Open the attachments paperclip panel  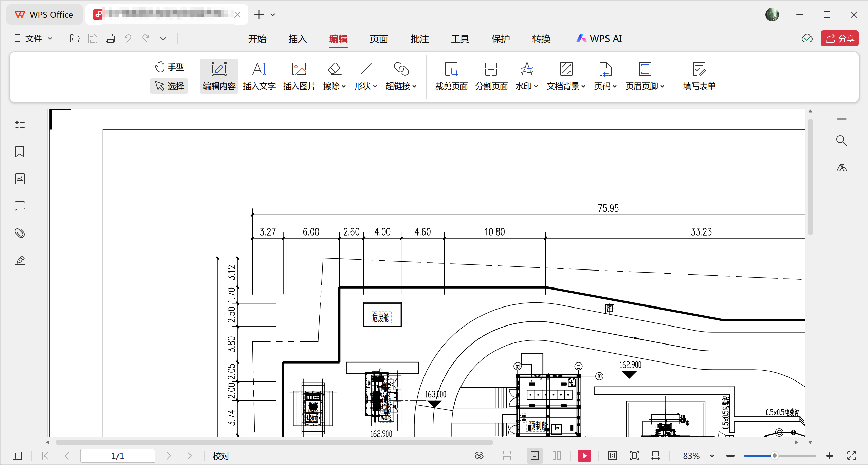[20, 233]
